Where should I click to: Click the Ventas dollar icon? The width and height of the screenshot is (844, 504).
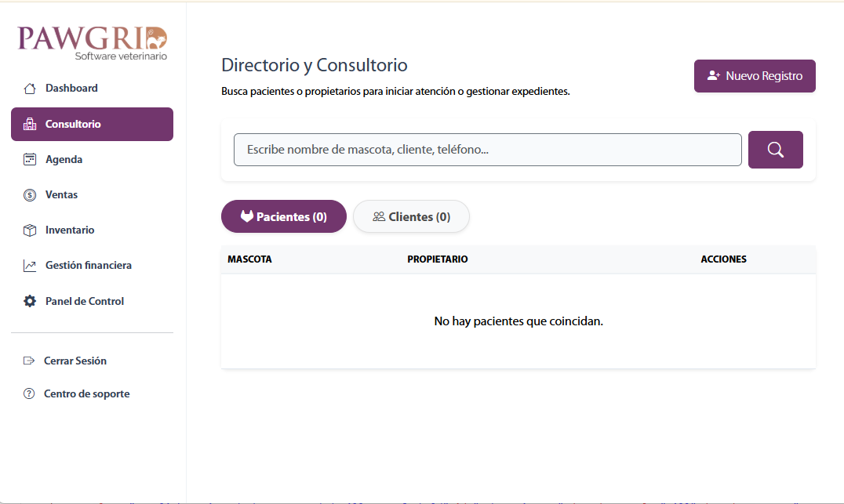click(30, 194)
